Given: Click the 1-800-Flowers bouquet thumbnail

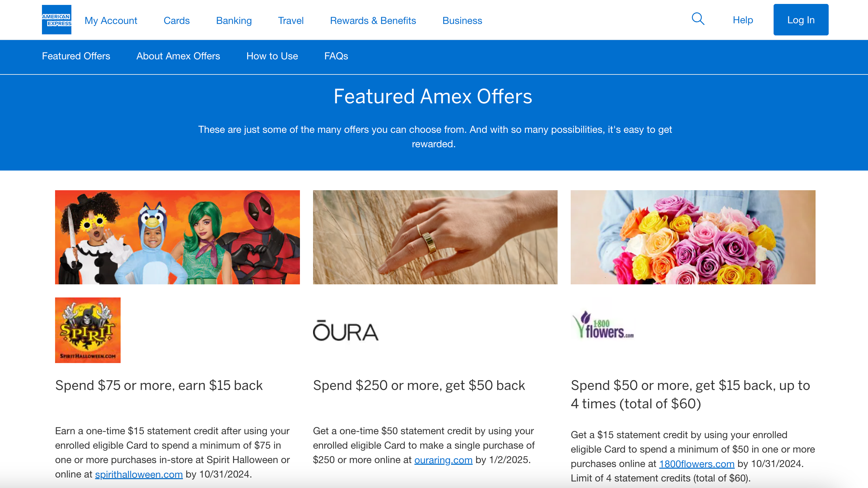Looking at the screenshot, I should 693,237.
